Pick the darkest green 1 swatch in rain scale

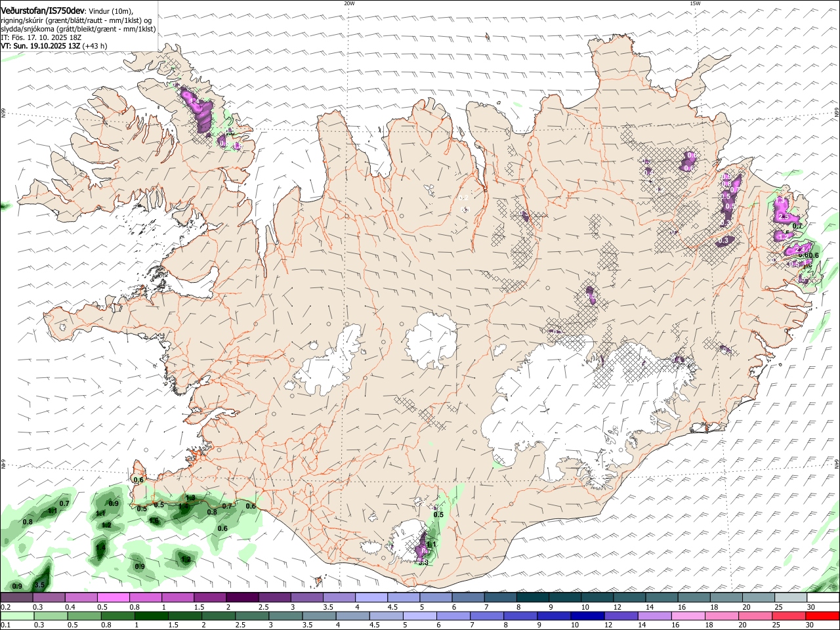151,616
